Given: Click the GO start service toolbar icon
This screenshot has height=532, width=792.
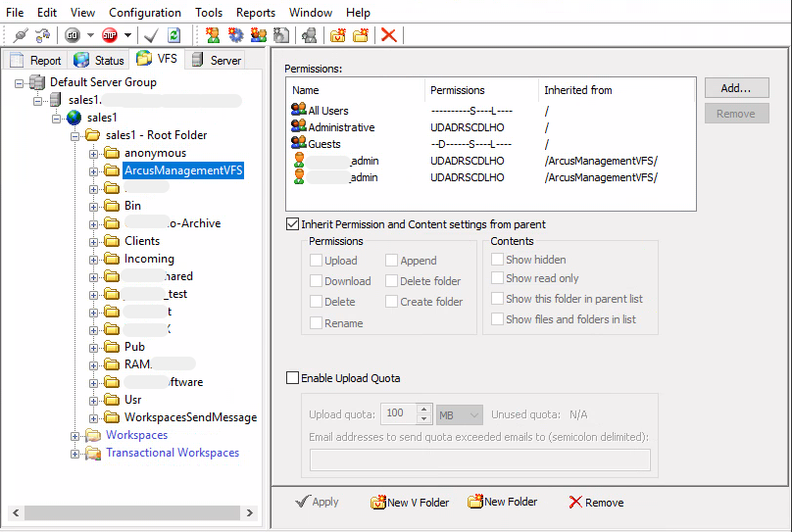Looking at the screenshot, I should [72, 35].
